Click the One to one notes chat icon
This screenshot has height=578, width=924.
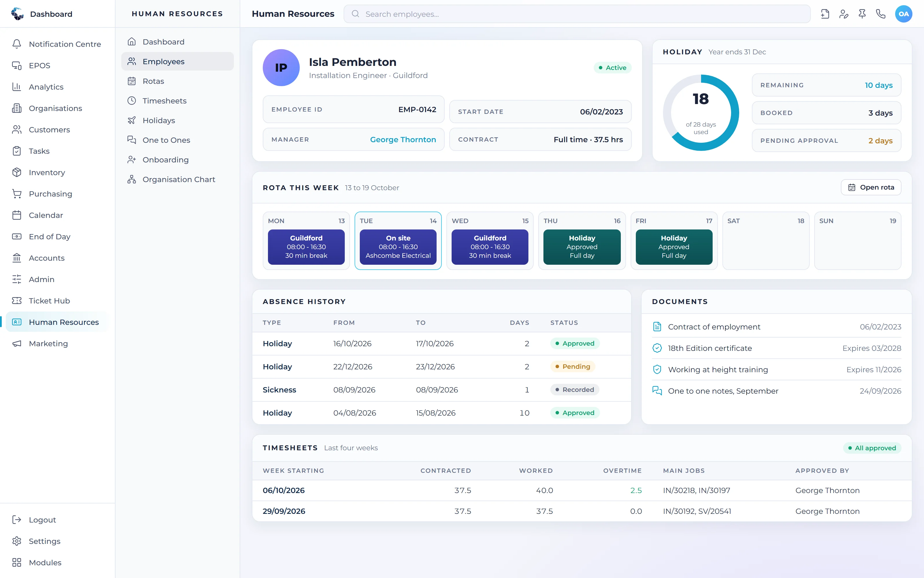pyautogui.click(x=657, y=391)
